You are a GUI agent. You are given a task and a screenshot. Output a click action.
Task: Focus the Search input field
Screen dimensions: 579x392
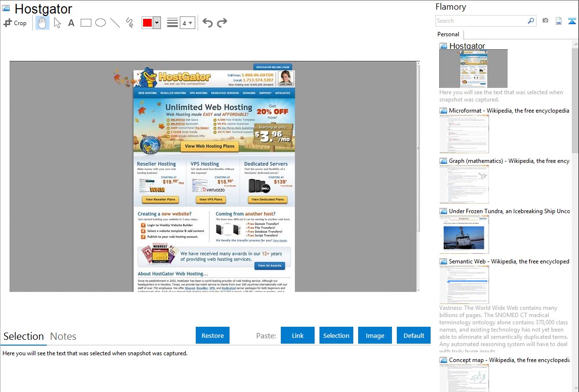(481, 21)
